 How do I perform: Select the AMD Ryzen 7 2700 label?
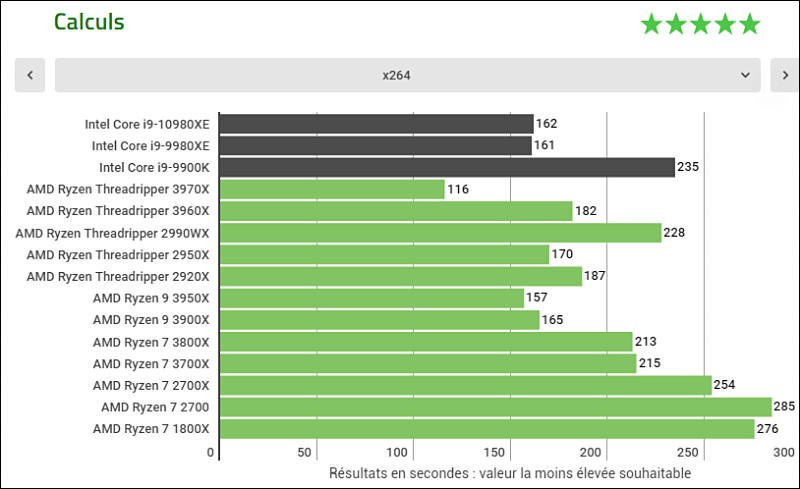click(x=155, y=407)
